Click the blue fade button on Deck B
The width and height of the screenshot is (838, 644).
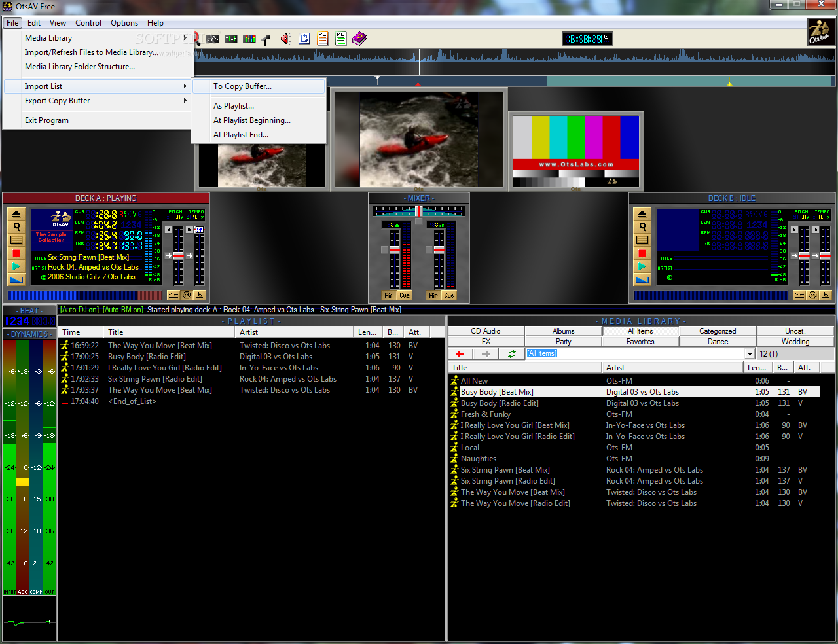coord(642,279)
